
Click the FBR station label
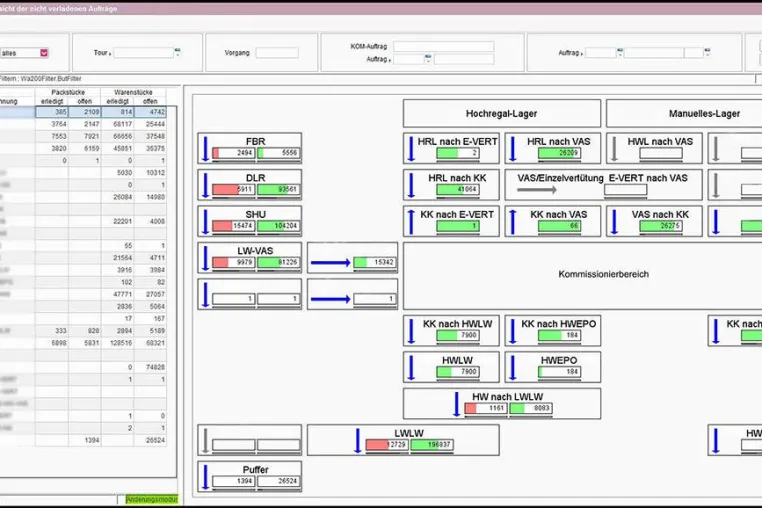pyautogui.click(x=256, y=141)
